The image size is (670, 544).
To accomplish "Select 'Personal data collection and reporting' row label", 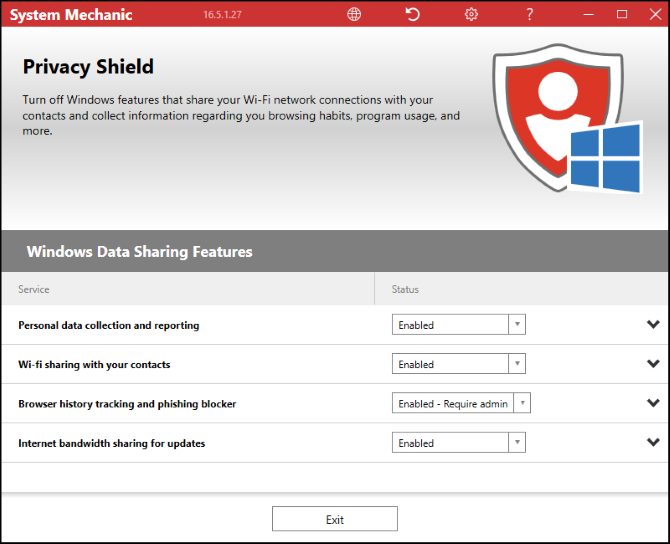I will coord(109,325).
